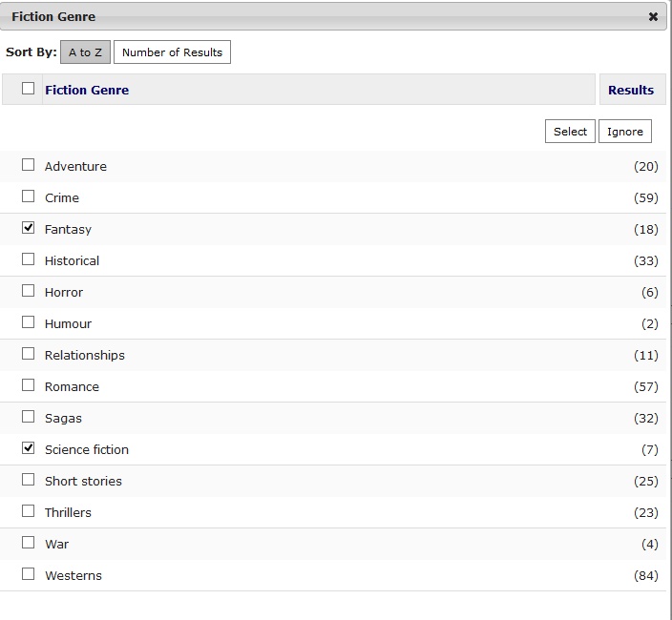Click the Select button

(x=570, y=132)
